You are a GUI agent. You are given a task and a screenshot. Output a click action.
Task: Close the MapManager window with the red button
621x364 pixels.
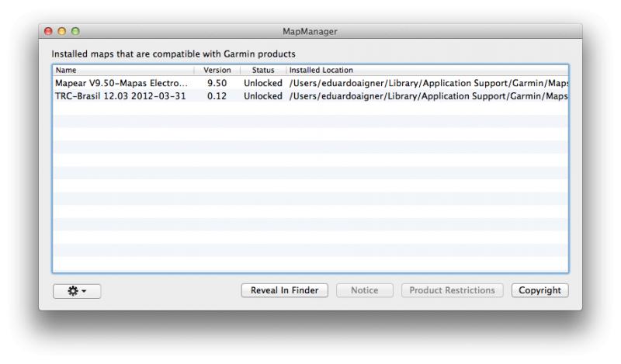point(48,31)
